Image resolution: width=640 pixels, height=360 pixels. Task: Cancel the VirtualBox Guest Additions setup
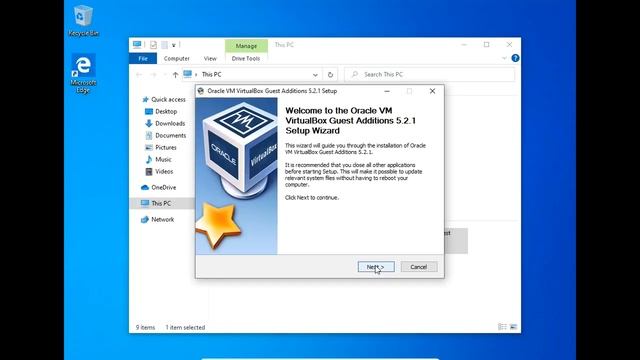419,267
